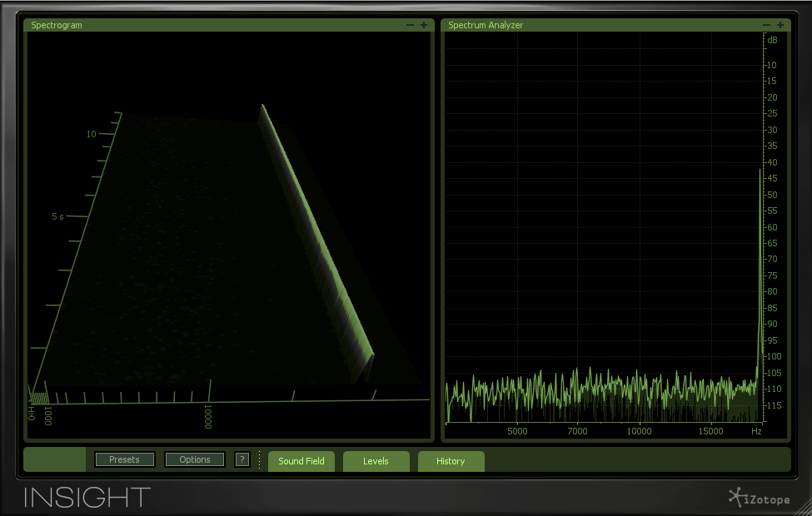Click the -100 dB scale marking
Viewport: 812px width, 516px height.
[773, 356]
